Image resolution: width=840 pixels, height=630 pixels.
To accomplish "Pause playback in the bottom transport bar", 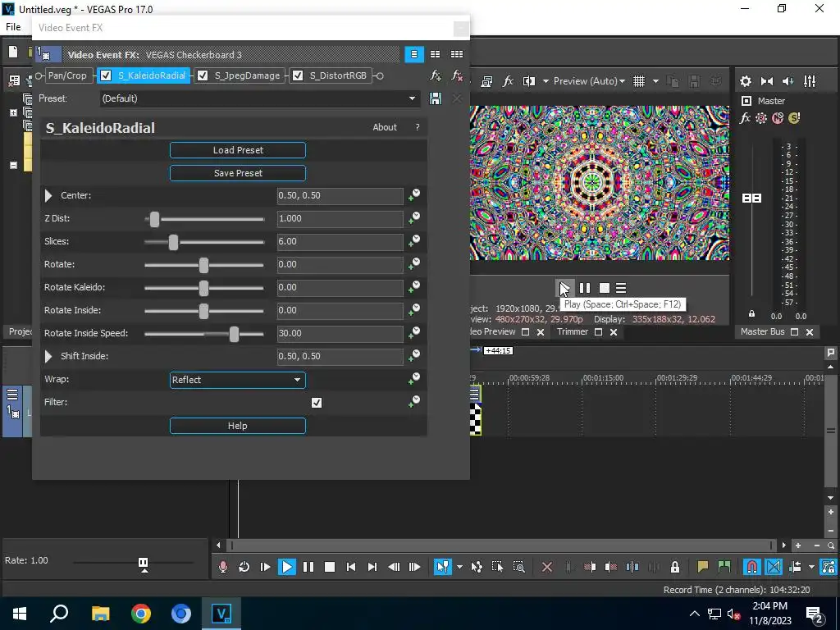I will point(308,567).
